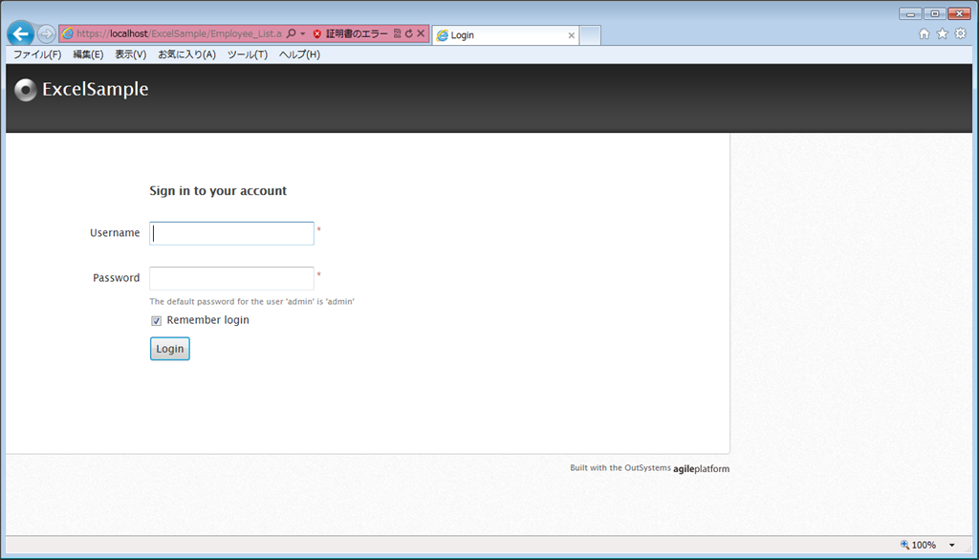Open the ヘルプ(H) menu
The image size is (979, 560).
click(x=299, y=54)
